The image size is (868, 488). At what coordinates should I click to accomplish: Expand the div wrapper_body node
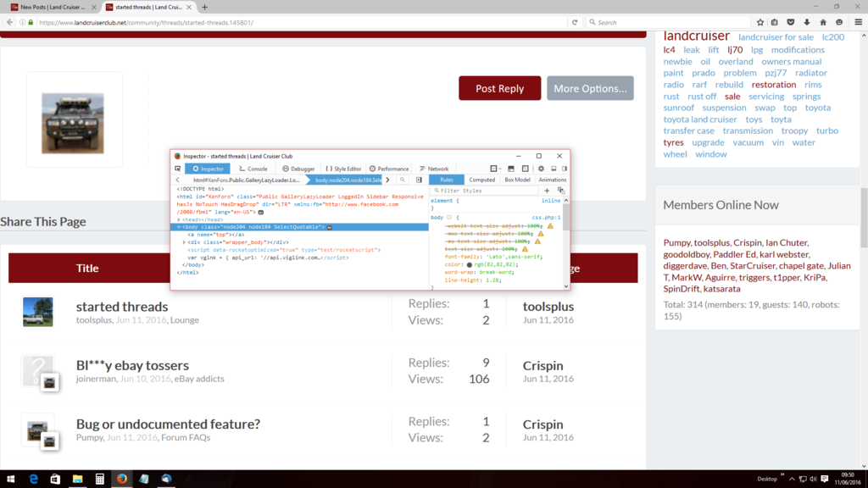[x=185, y=242]
